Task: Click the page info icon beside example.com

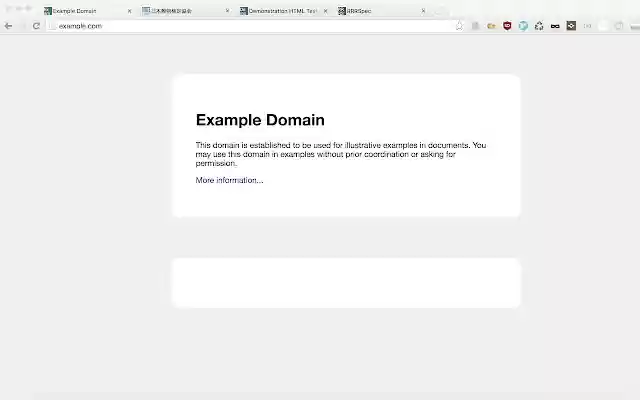Action: click(52, 26)
